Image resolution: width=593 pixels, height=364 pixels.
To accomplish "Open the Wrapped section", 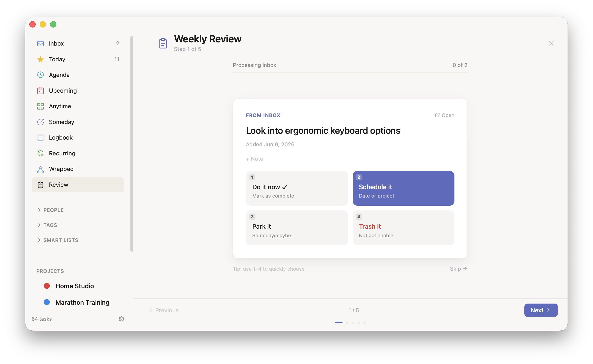I will [78, 169].
